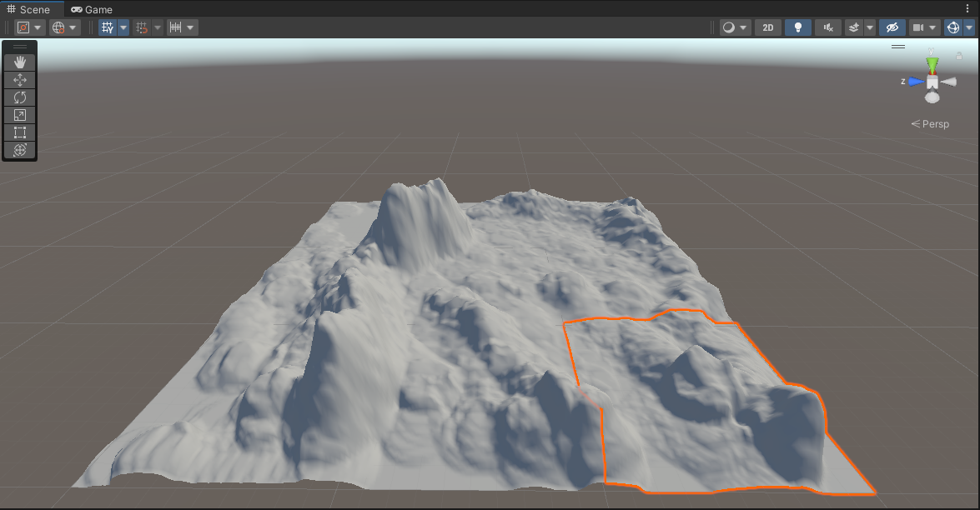Toggle scene lighting with the lightbulb button

tap(797, 27)
